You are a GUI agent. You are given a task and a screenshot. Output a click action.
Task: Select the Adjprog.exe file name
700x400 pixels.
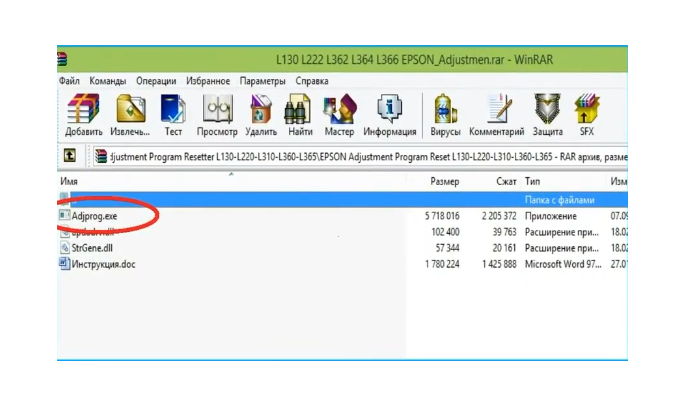95,216
